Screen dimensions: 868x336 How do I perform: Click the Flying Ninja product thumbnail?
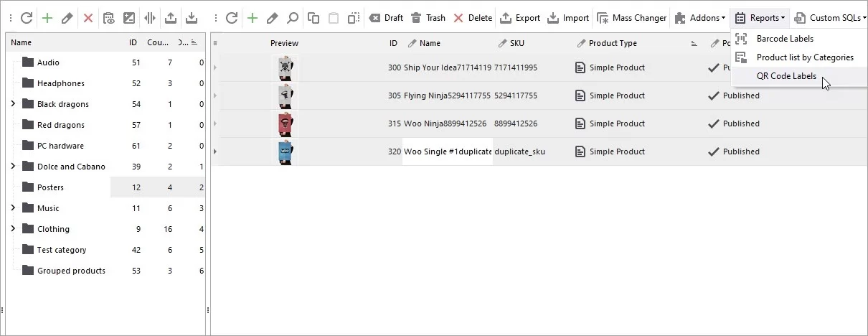pyautogui.click(x=285, y=95)
